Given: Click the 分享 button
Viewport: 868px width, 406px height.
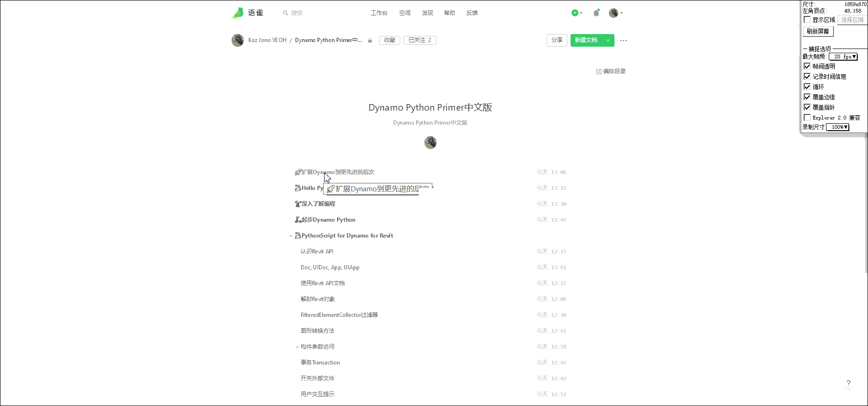Looking at the screenshot, I should [x=557, y=41].
